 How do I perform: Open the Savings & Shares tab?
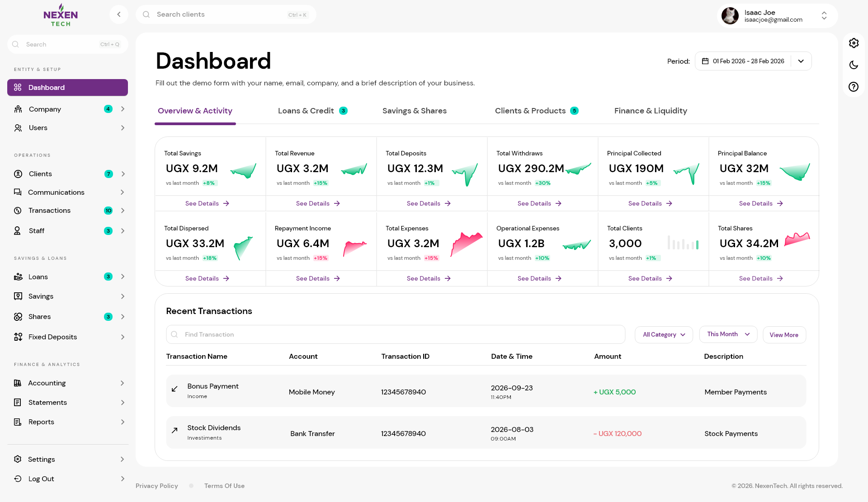(x=414, y=111)
